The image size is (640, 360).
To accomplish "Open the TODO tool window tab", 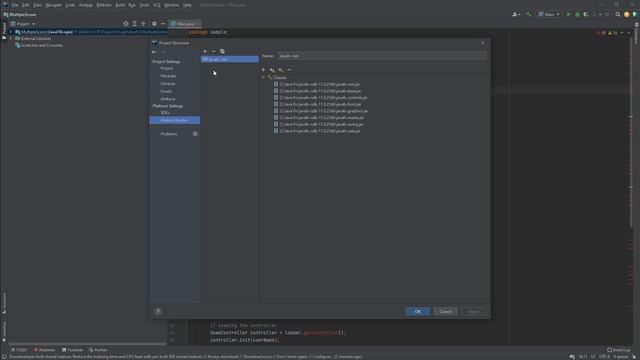I will point(19,350).
